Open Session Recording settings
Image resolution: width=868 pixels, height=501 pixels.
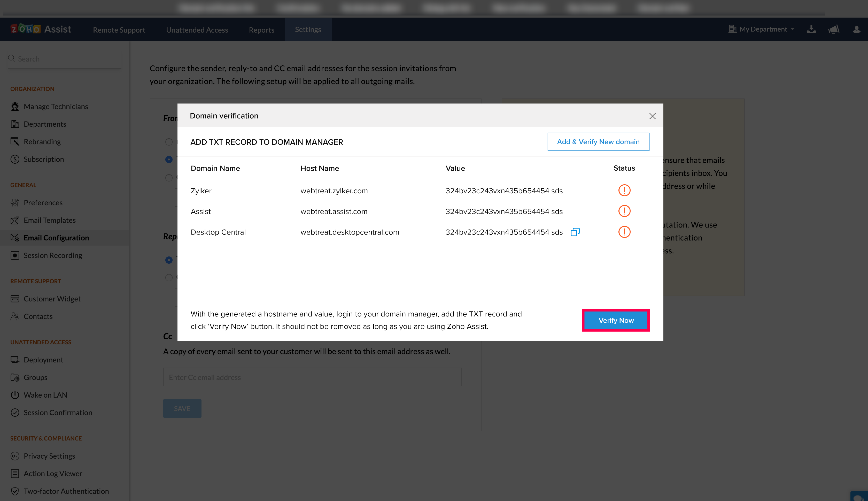tap(53, 255)
